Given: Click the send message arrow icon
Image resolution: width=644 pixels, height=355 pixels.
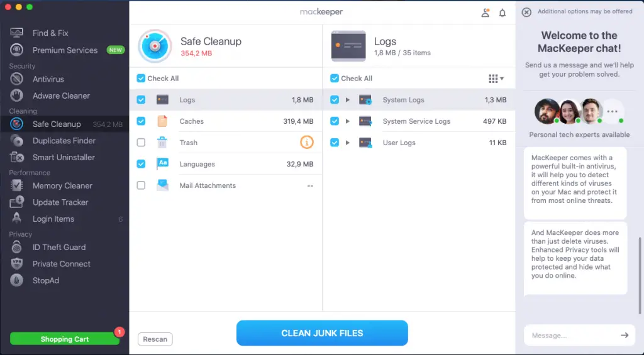Looking at the screenshot, I should tap(625, 336).
